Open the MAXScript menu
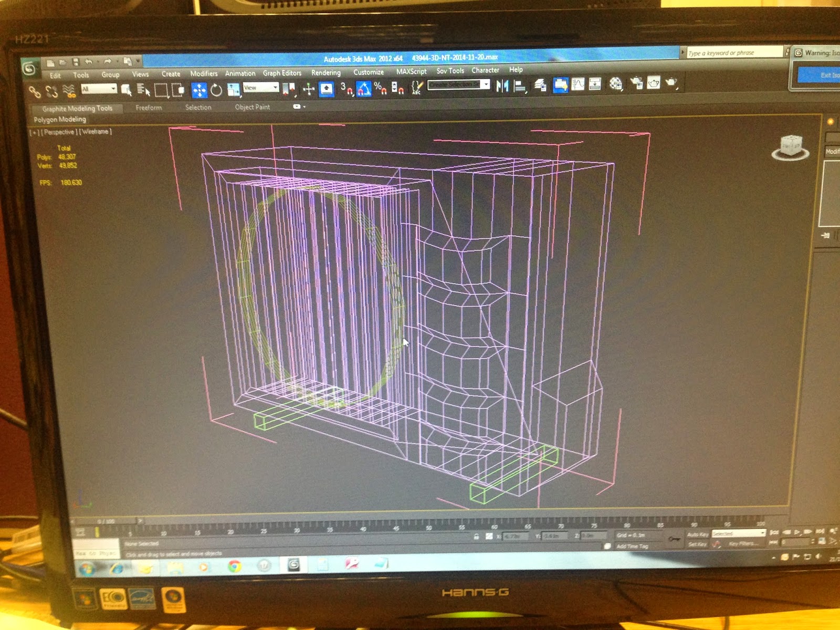The image size is (840, 630). [411, 71]
